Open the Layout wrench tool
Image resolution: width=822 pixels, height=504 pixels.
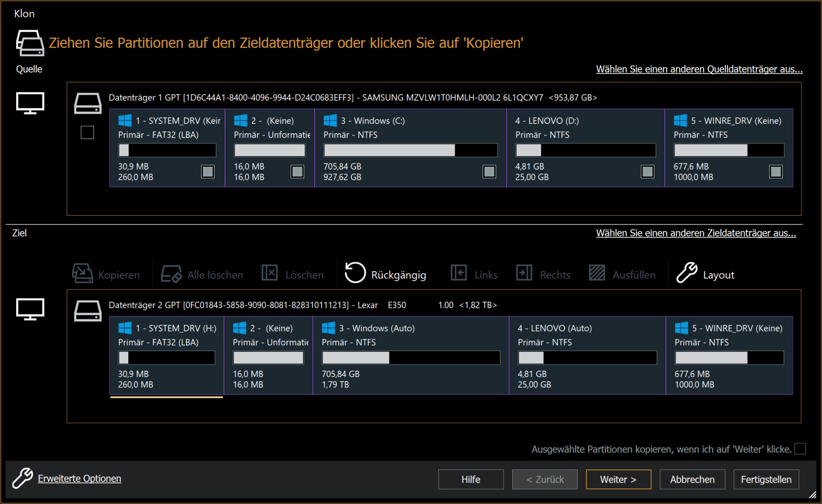coord(687,273)
